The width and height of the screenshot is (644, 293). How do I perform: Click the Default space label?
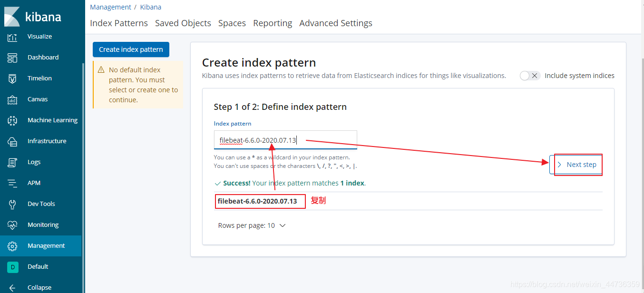click(38, 267)
